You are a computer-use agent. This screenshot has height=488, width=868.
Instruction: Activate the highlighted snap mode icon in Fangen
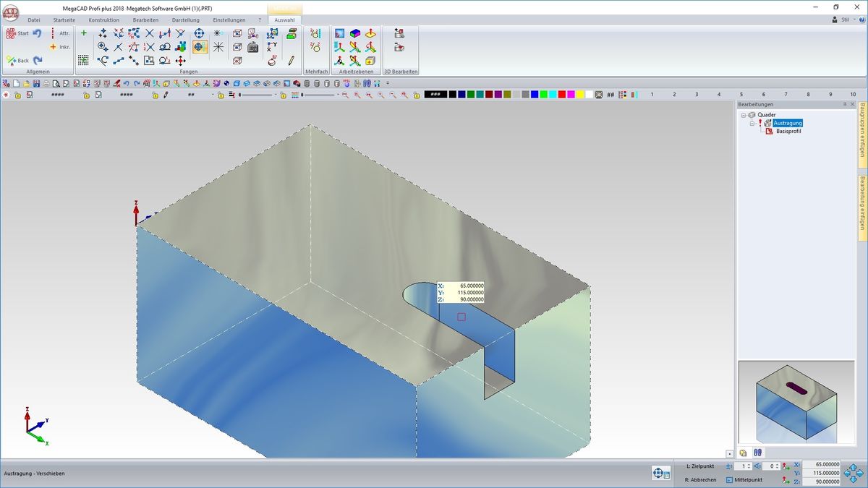point(200,47)
